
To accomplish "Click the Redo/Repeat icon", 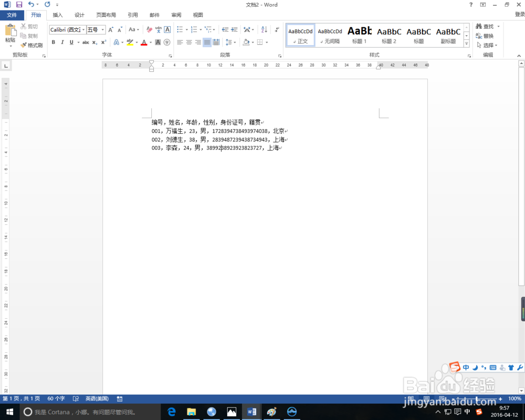I will coord(48,4).
